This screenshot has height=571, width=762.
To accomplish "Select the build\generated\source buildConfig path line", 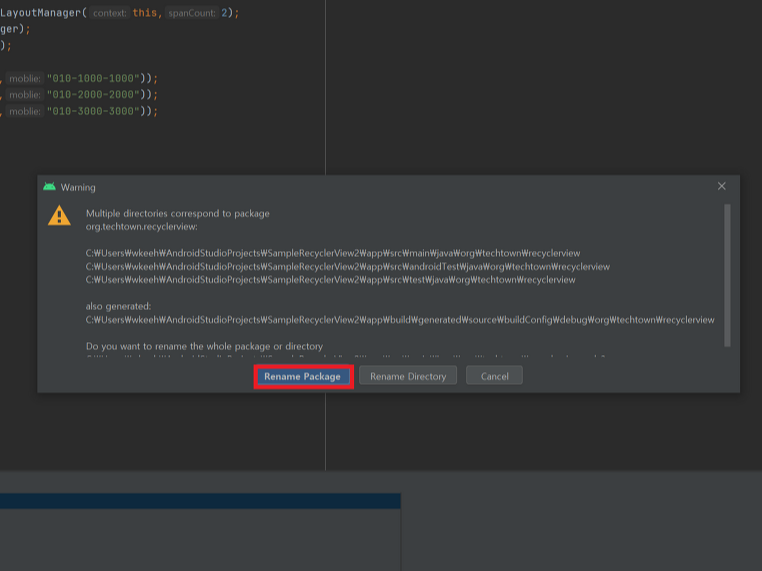I will 400,320.
